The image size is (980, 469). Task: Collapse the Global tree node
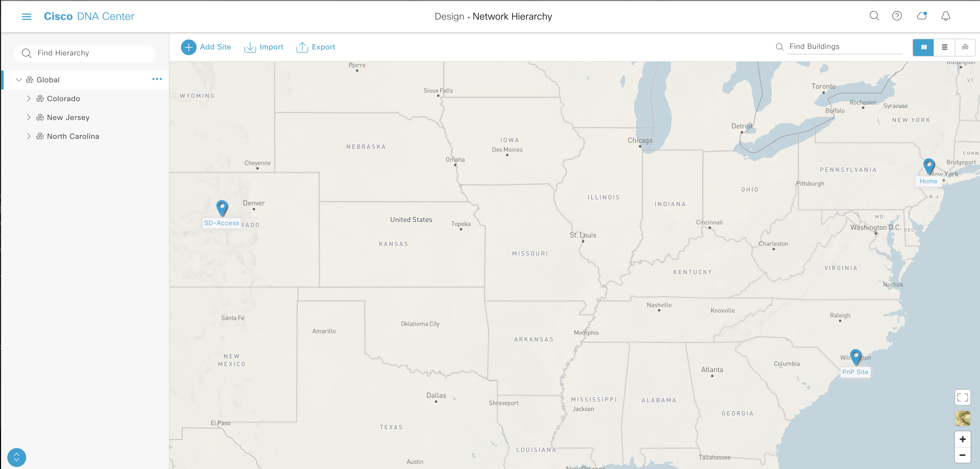click(19, 80)
